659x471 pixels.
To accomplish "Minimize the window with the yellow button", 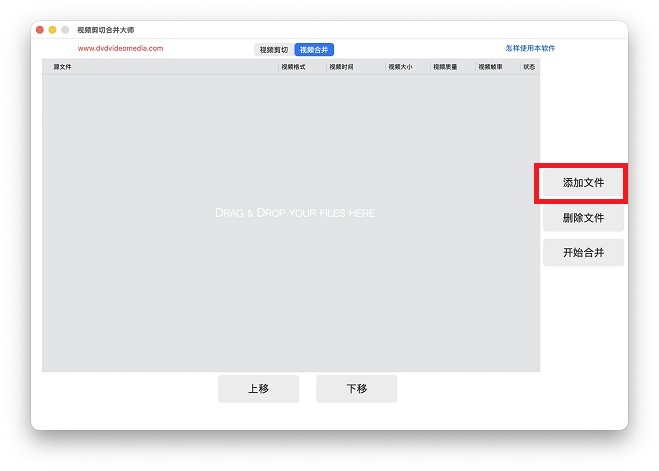I will pos(53,31).
